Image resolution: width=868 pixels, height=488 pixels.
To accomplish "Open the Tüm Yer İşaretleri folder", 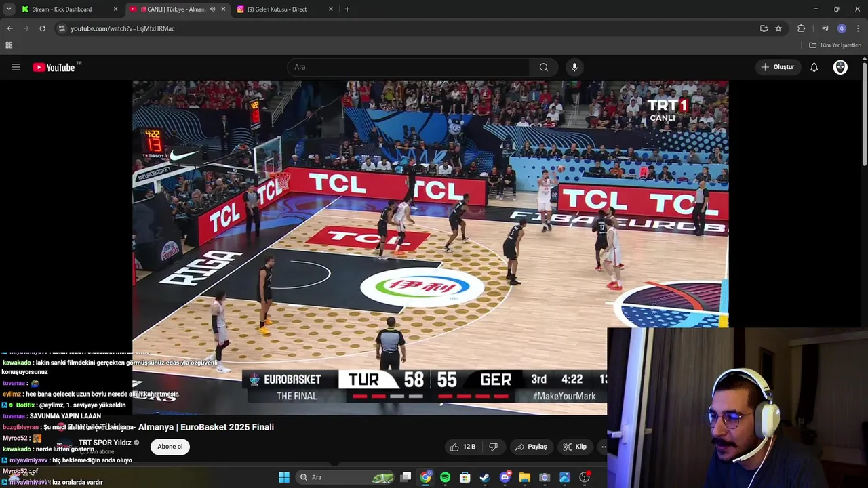I will (835, 45).
